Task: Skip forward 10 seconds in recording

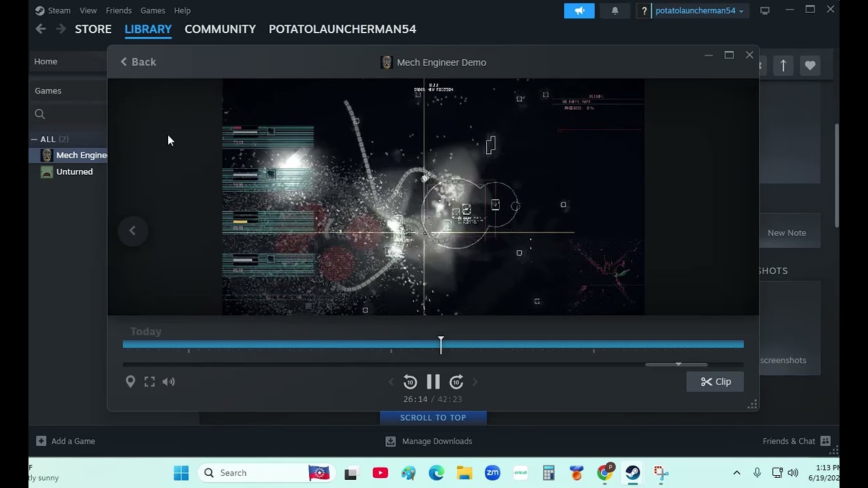Action: tap(456, 382)
